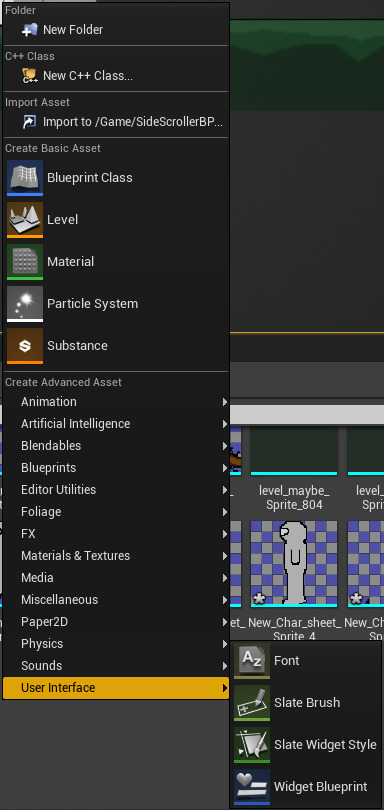
Task: Click the Level asset icon
Action: pos(25,220)
